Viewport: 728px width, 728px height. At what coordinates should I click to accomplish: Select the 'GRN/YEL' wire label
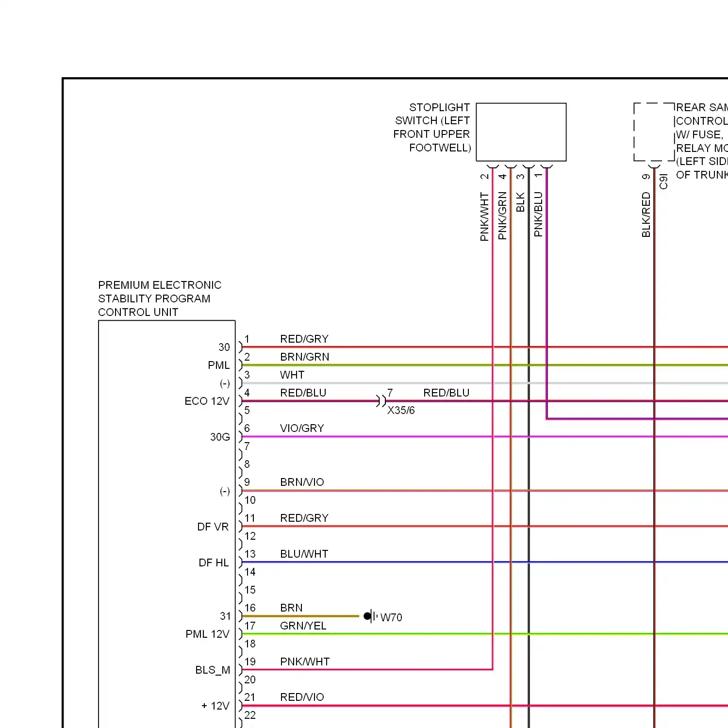(x=303, y=626)
